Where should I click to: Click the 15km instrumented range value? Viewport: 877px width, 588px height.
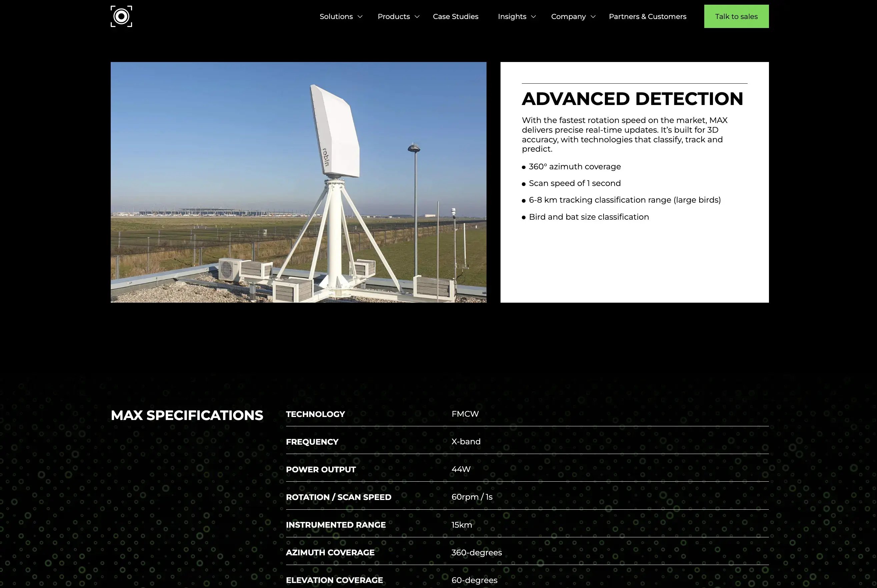click(x=462, y=525)
